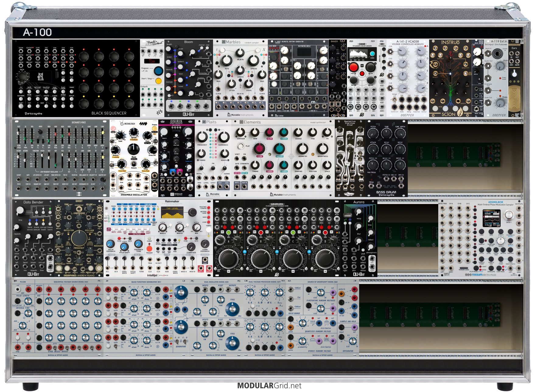Click the A-100 case label
Screen dimensions: 539x392
pos(37,32)
